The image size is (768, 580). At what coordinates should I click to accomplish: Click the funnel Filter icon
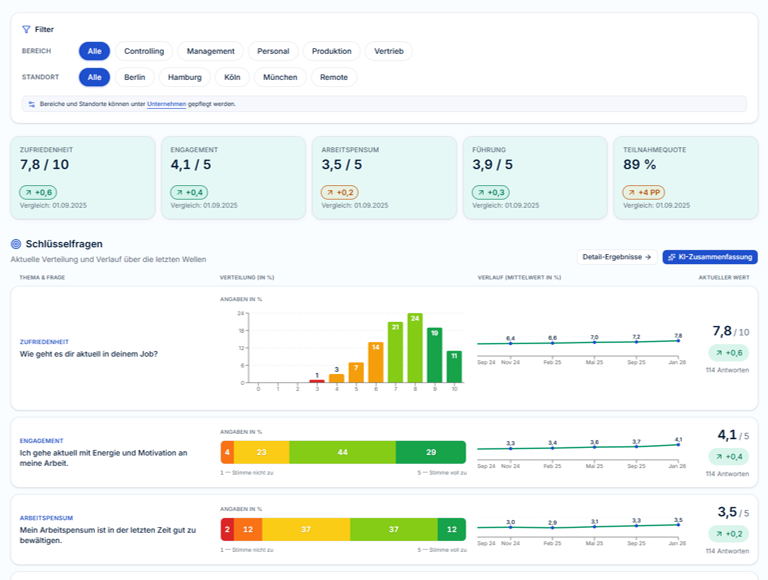26,29
